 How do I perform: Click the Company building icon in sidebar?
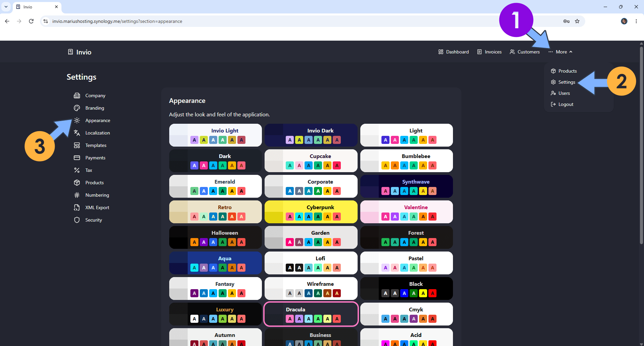(77, 95)
